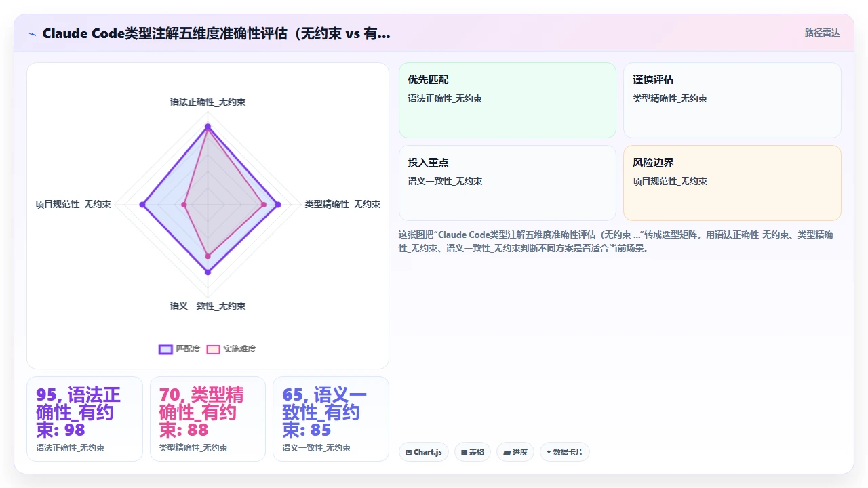Click the 数据卡片 sparkle icon
868x488 pixels.
point(549,451)
